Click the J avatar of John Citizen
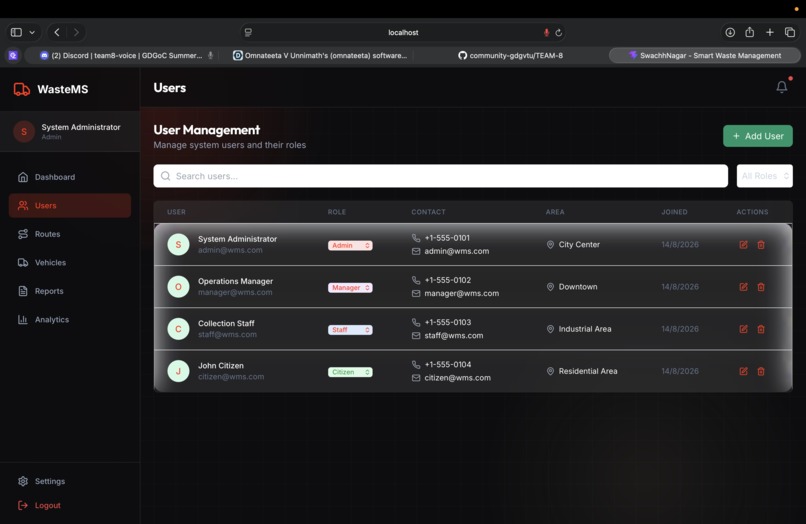 pos(178,371)
